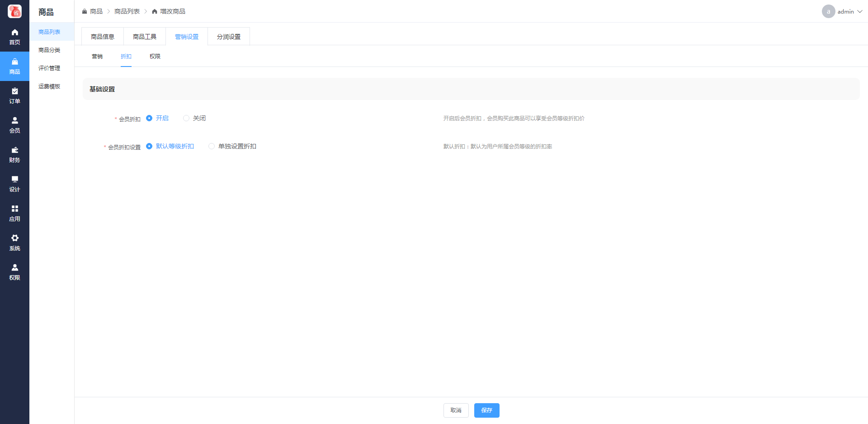Viewport: 868px width, 424px height.
Task: Click the 取消 cancel button
Action: coord(456,410)
